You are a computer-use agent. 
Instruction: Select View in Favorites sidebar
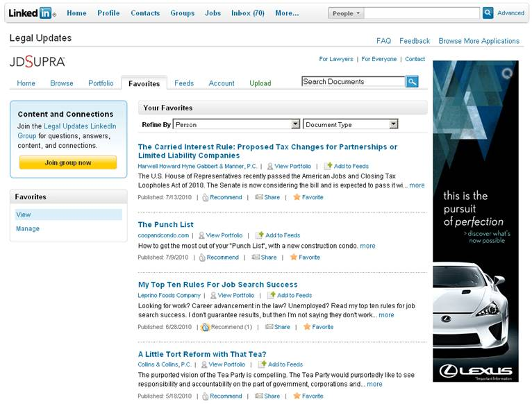coord(69,214)
